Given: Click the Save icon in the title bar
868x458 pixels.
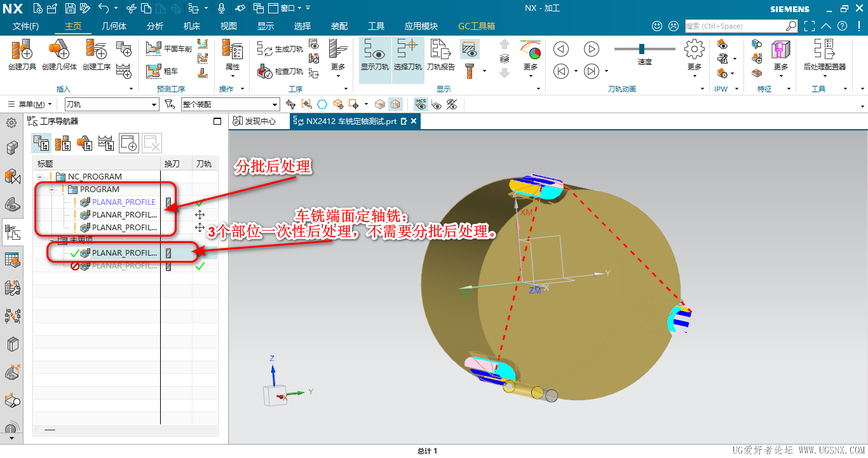Looking at the screenshot, I should tap(70, 8).
